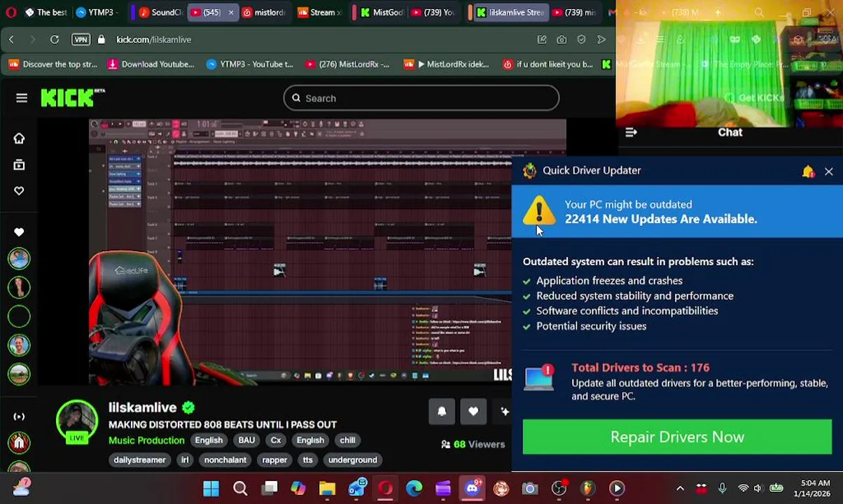Screen dimensions: 843x504
Task: Turn on notifications bell for lilskamlive
Action: tap(442, 412)
